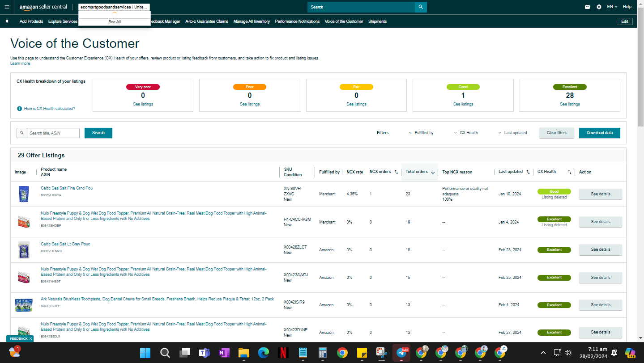The image size is (644, 363).
Task: Open the EN language dropdown
Action: coord(612,7)
